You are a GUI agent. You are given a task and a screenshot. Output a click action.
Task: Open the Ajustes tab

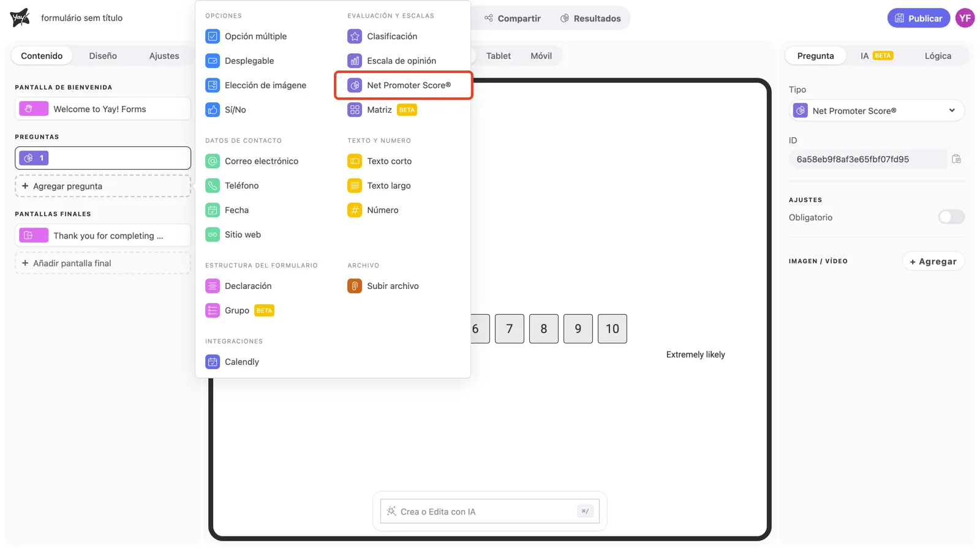164,56
